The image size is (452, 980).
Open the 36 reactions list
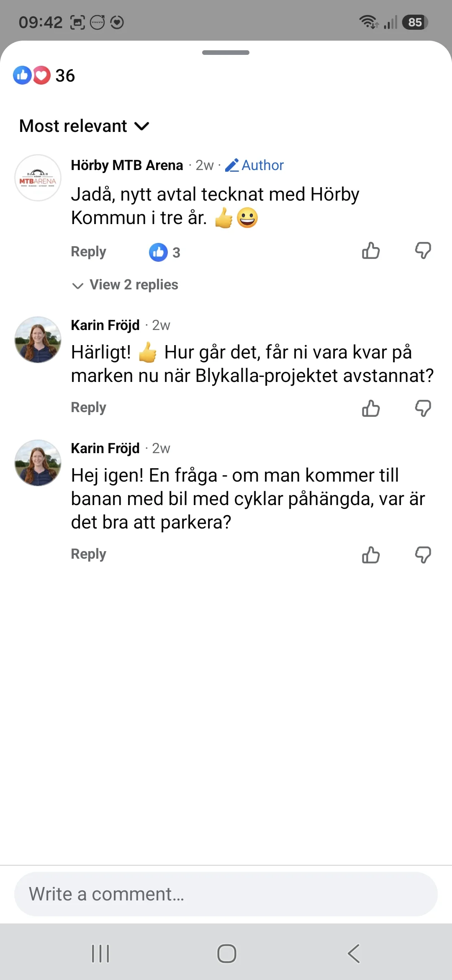[44, 76]
